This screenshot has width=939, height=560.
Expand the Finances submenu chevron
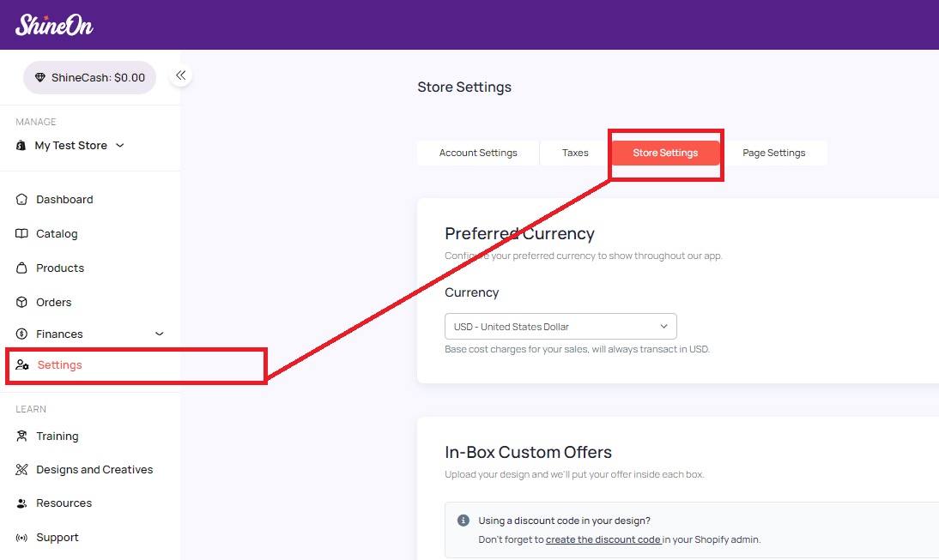tap(160, 334)
